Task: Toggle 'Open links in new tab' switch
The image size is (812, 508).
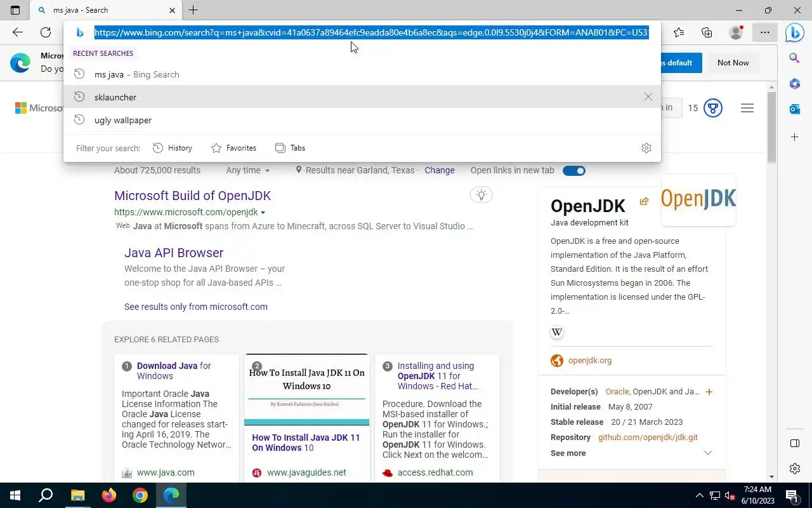Action: pyautogui.click(x=574, y=170)
